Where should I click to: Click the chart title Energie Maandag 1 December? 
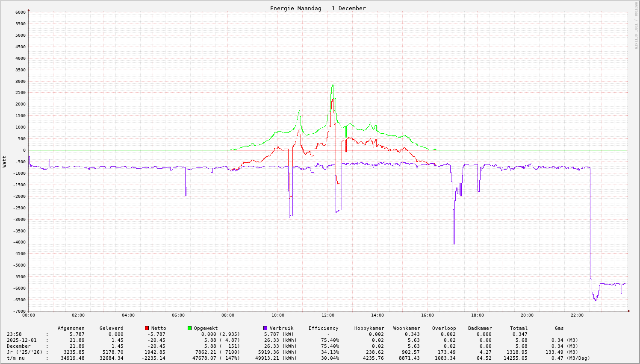click(318, 9)
